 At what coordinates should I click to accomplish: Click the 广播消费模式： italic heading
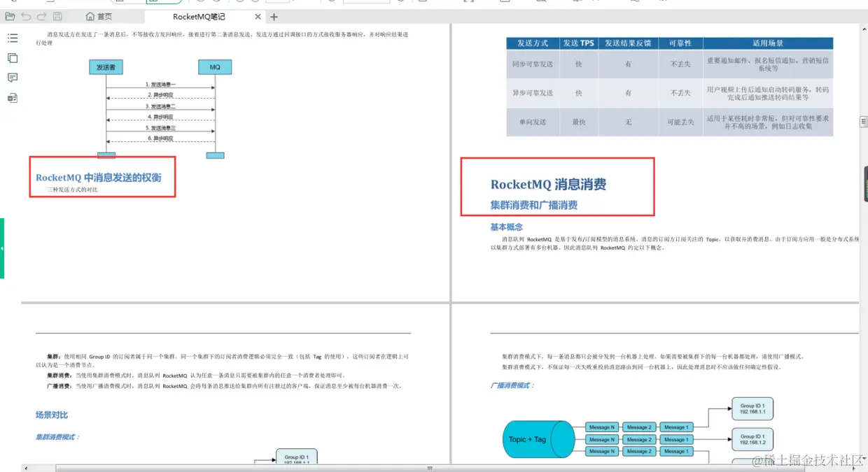(512, 385)
